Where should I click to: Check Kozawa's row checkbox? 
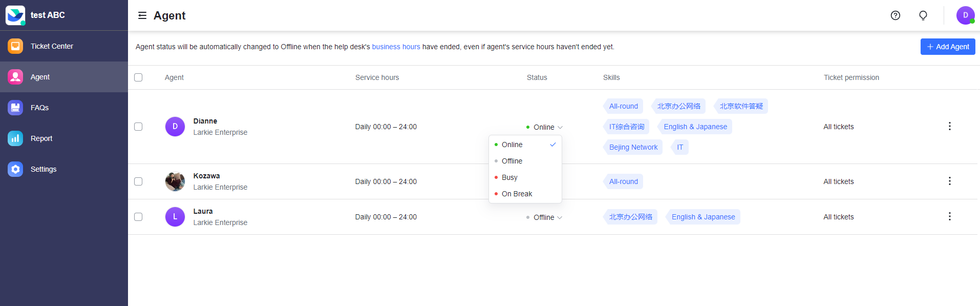(x=138, y=181)
